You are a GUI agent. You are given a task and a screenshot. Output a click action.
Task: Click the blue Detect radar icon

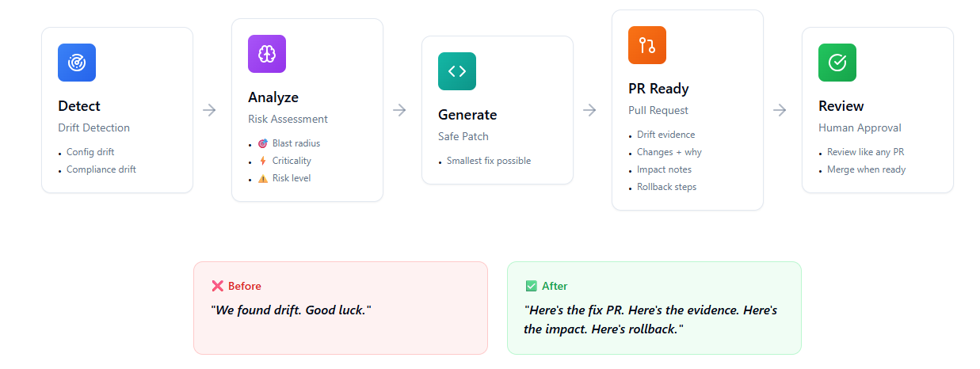point(77,63)
